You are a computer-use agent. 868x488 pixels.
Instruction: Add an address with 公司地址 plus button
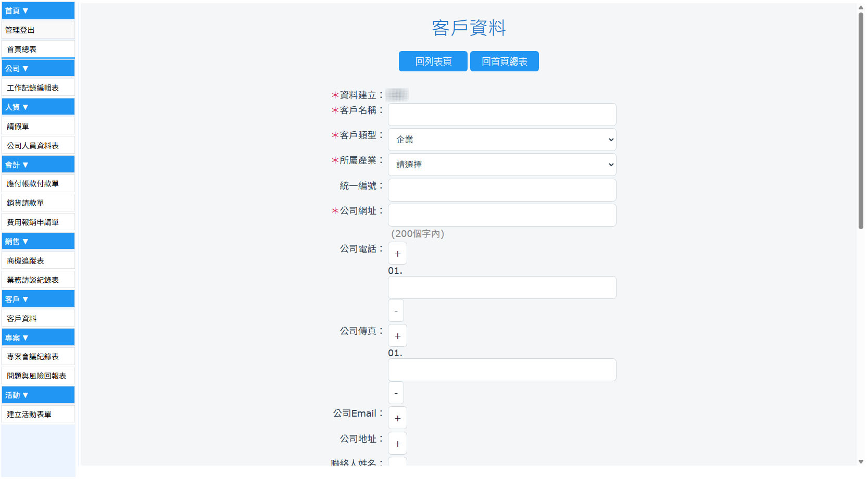pos(397,444)
